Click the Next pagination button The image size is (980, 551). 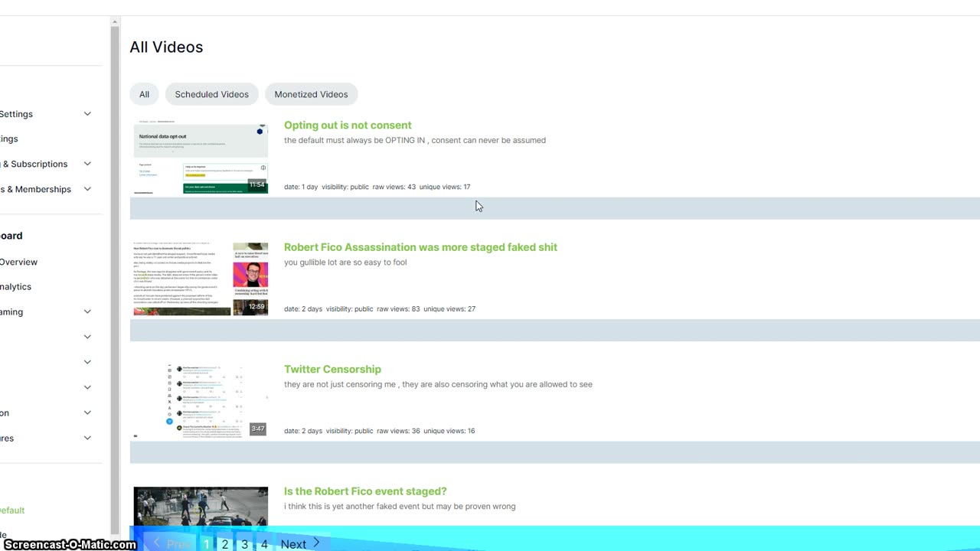point(299,544)
